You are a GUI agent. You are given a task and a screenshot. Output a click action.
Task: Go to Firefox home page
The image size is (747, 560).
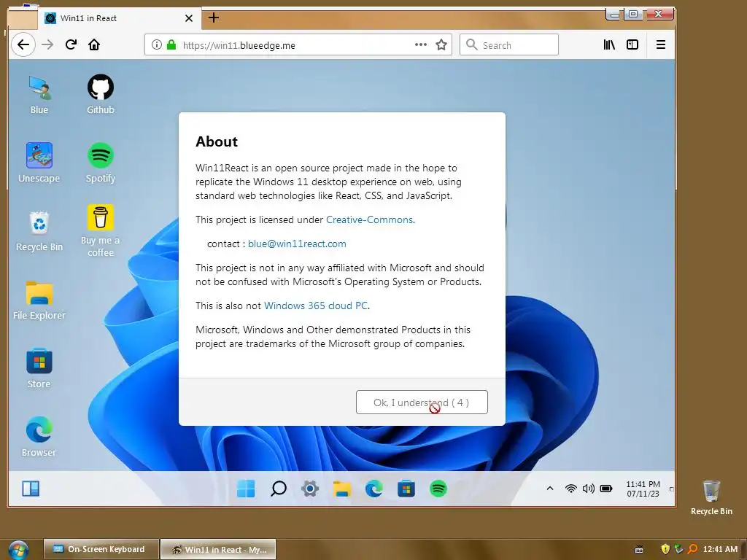[94, 44]
